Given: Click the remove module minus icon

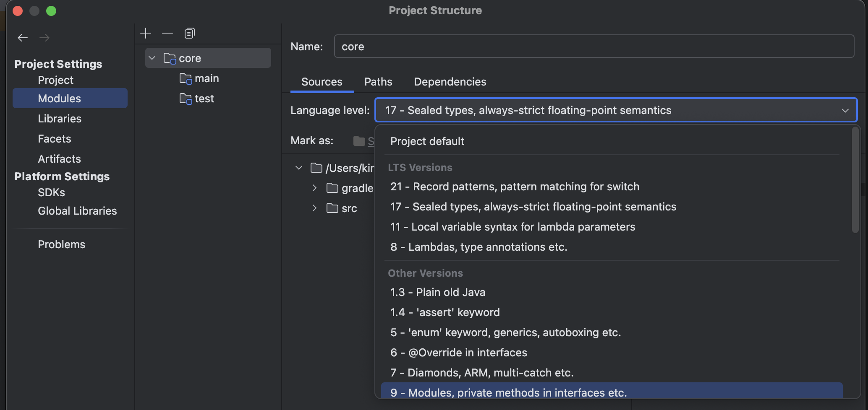Looking at the screenshot, I should tap(167, 33).
